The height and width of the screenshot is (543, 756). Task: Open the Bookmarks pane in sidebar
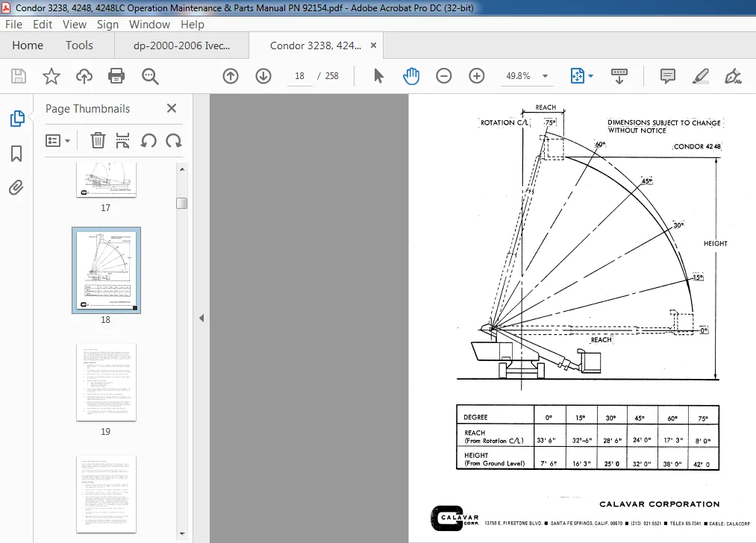16,154
